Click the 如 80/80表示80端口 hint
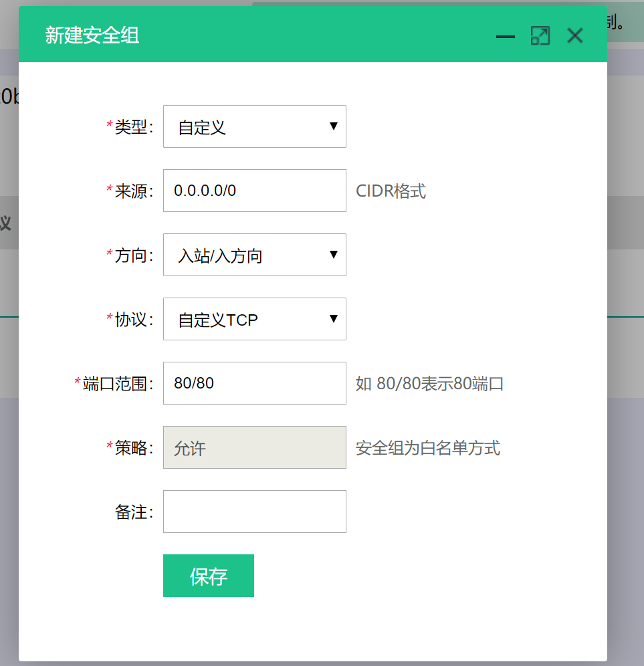This screenshot has height=666, width=644. pyautogui.click(x=429, y=384)
